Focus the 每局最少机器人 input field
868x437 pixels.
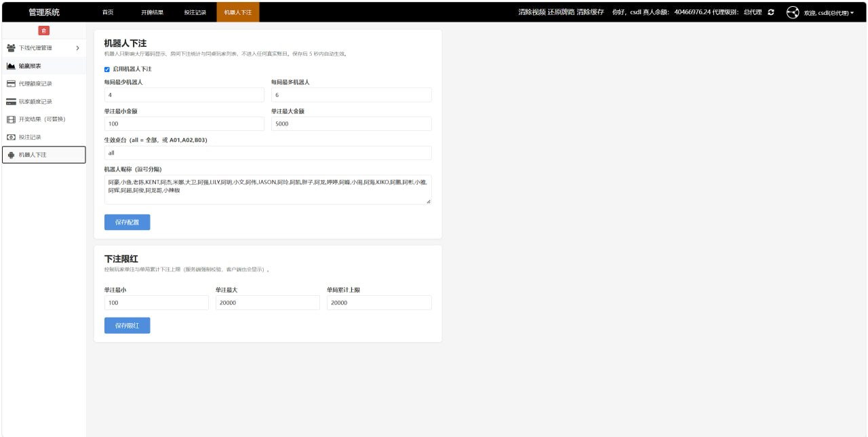pyautogui.click(x=184, y=95)
